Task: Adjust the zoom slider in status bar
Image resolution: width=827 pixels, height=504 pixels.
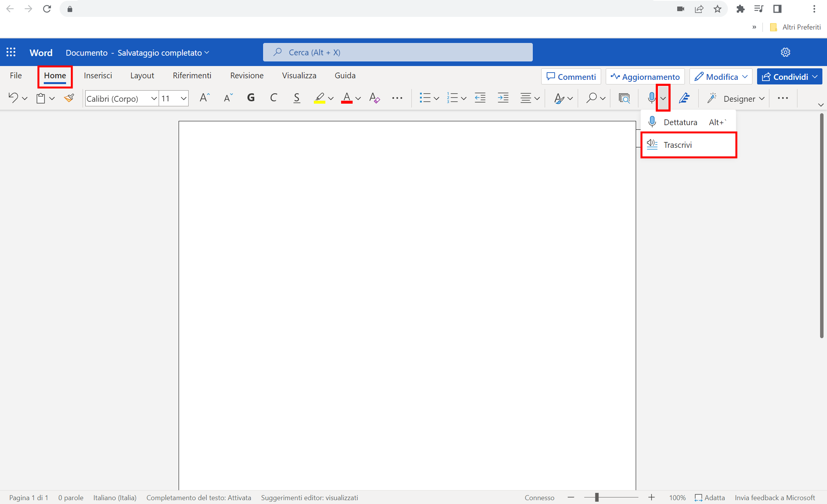Action: click(597, 497)
